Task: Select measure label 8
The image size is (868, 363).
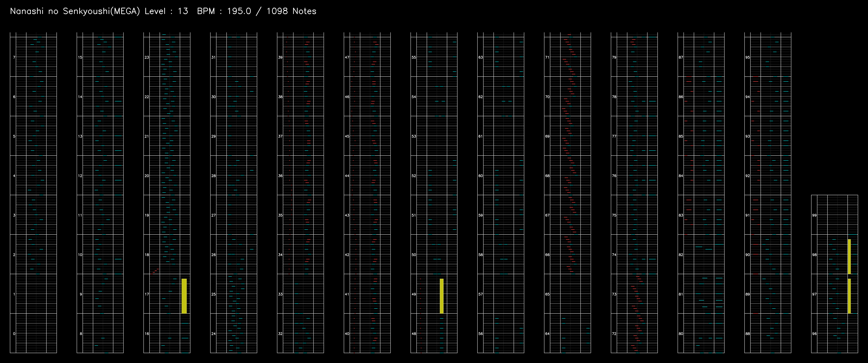Action: [81, 334]
